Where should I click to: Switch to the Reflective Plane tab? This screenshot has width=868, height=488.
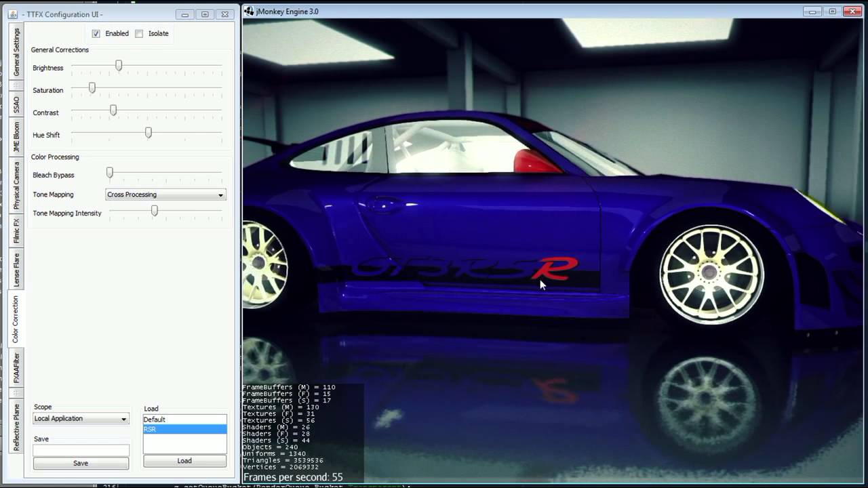point(16,427)
